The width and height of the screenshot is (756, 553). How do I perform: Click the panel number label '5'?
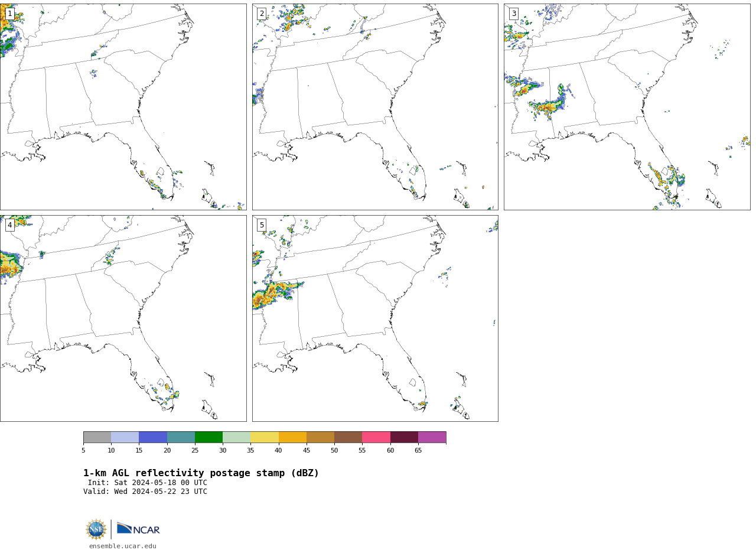pos(262,225)
